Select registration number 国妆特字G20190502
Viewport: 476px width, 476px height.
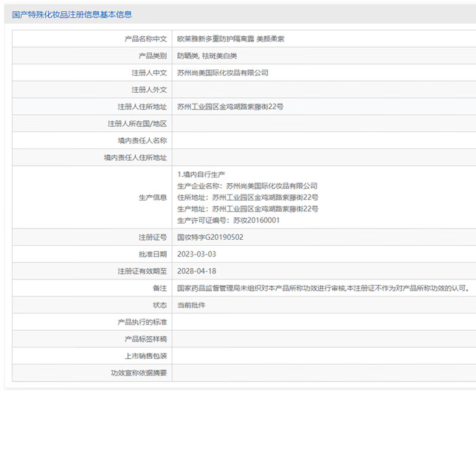click(210, 237)
